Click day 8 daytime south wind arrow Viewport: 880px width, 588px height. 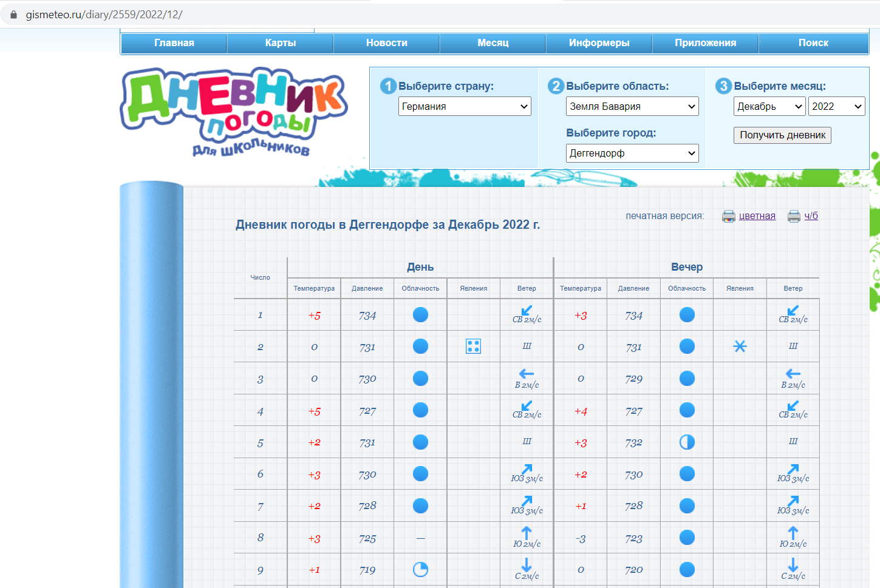tap(527, 532)
